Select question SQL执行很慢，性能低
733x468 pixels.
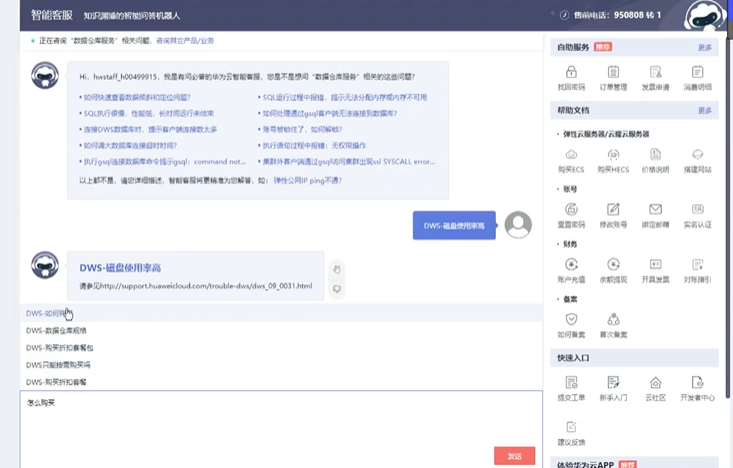coord(149,113)
